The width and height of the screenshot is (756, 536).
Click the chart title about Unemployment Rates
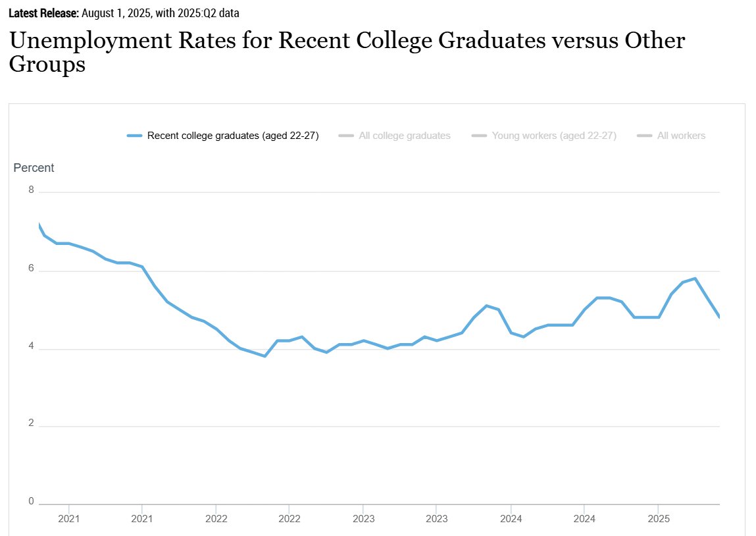pyautogui.click(x=347, y=51)
